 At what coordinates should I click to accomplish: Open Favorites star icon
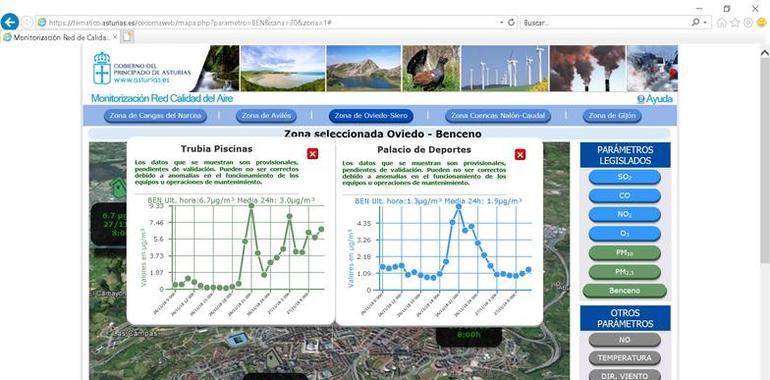click(735, 23)
